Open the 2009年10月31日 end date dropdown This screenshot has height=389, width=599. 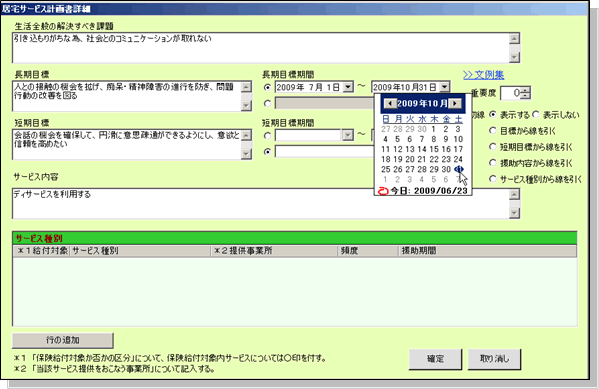(x=444, y=87)
